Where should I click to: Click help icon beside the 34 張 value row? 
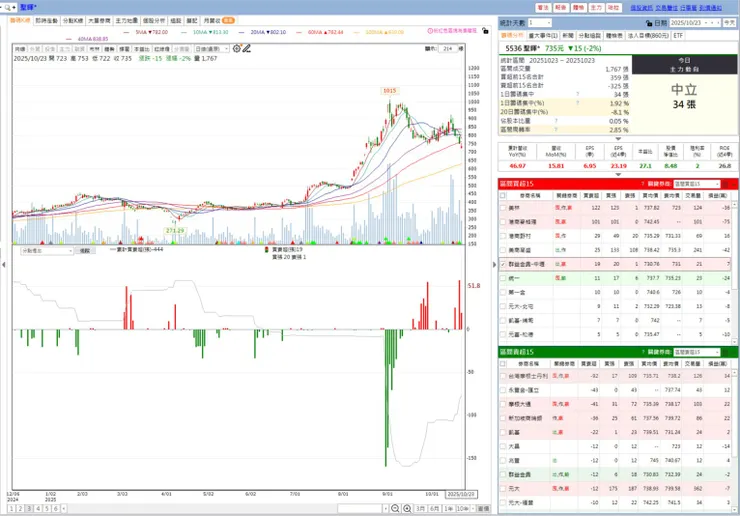578,94
